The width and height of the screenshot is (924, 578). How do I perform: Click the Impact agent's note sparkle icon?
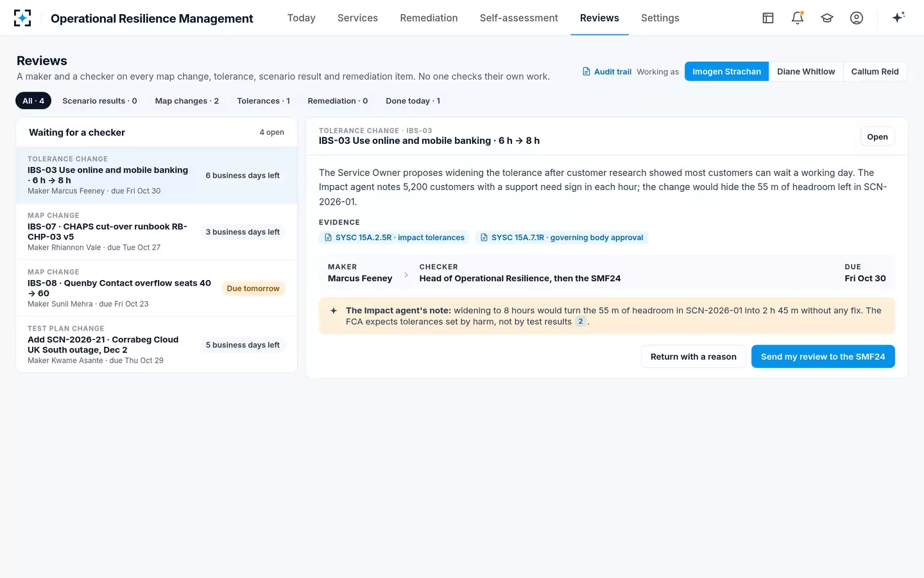334,311
